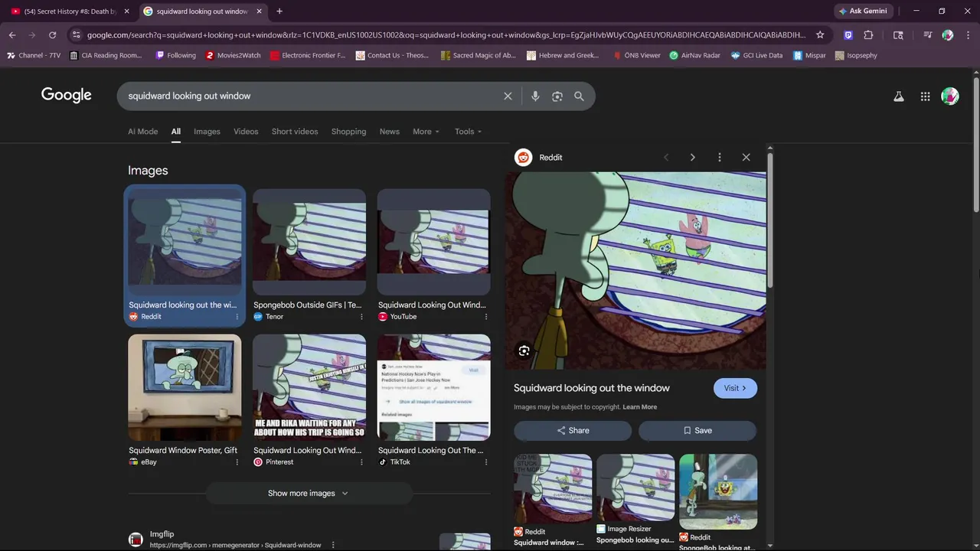Screen dimensions: 980x551
Task: Open Movies2Watch bookmark
Action: click(233, 56)
